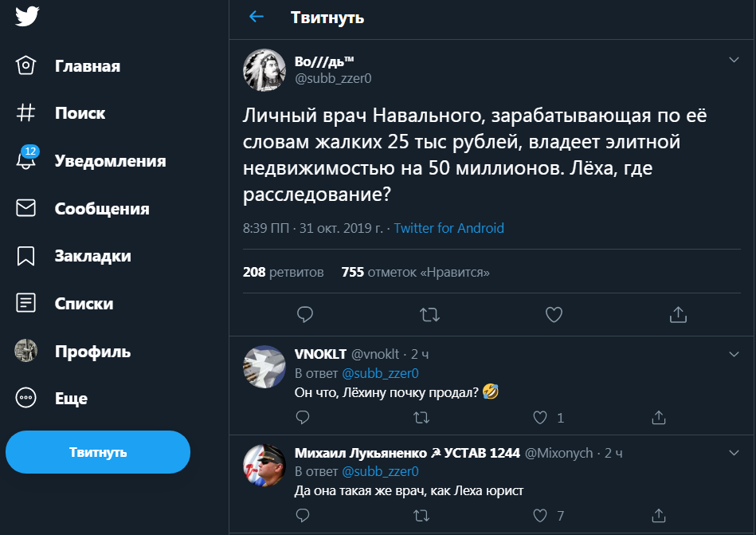Reply to VNOKLT's comment
756x535 pixels.
[303, 417]
